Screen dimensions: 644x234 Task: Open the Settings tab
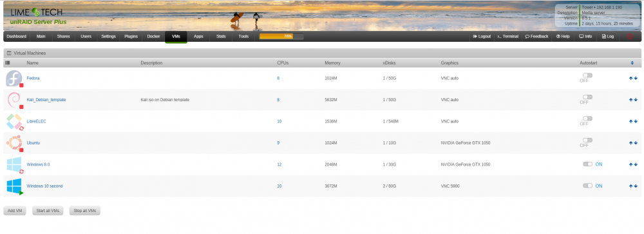click(108, 36)
